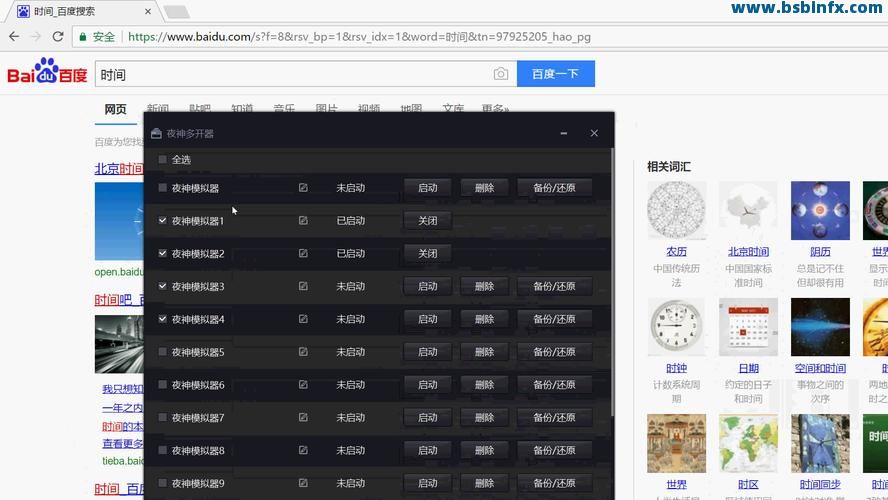Image resolution: width=888 pixels, height=500 pixels.
Task: Click 删除 for 夜神模拟器7
Action: click(484, 417)
